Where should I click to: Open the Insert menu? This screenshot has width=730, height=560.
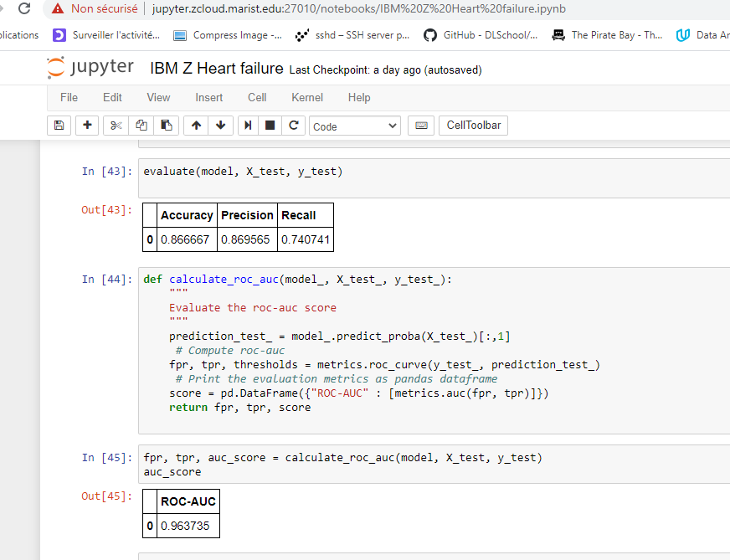pyautogui.click(x=209, y=97)
